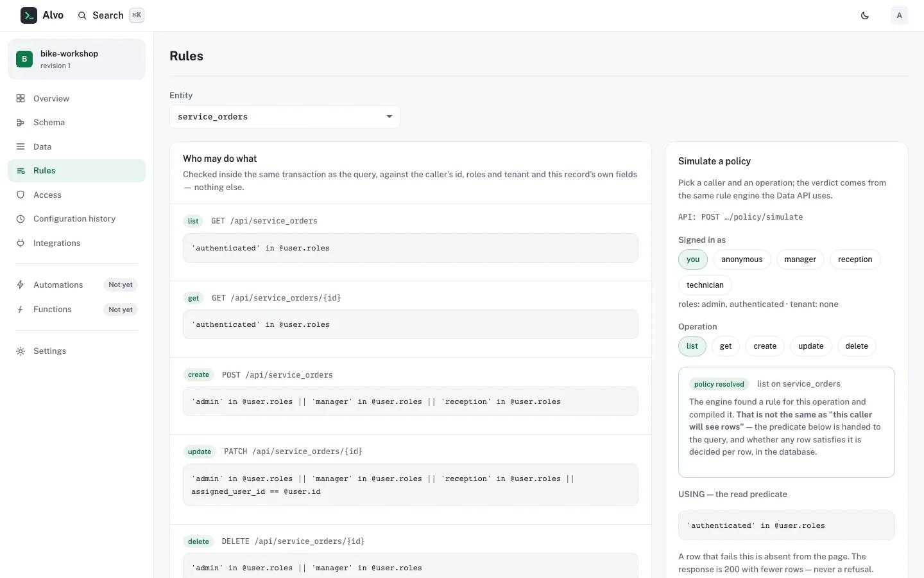Open Overview in the sidebar
The width and height of the screenshot is (924, 578).
coord(77,98)
